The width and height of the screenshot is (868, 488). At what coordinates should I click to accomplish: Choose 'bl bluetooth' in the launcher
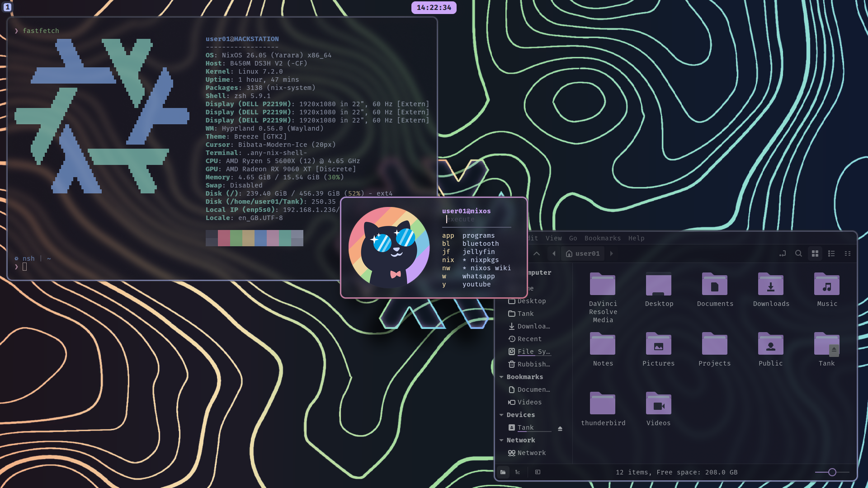coord(471,244)
